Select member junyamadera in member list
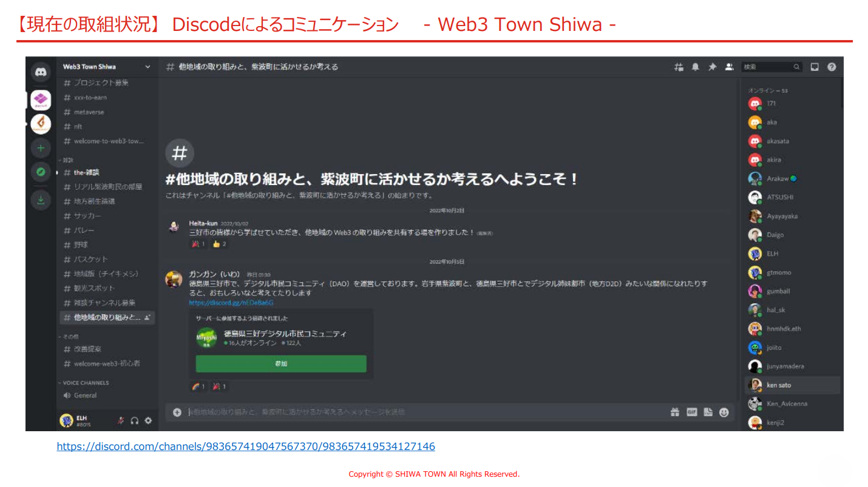The height and width of the screenshot is (487, 868). click(x=792, y=366)
